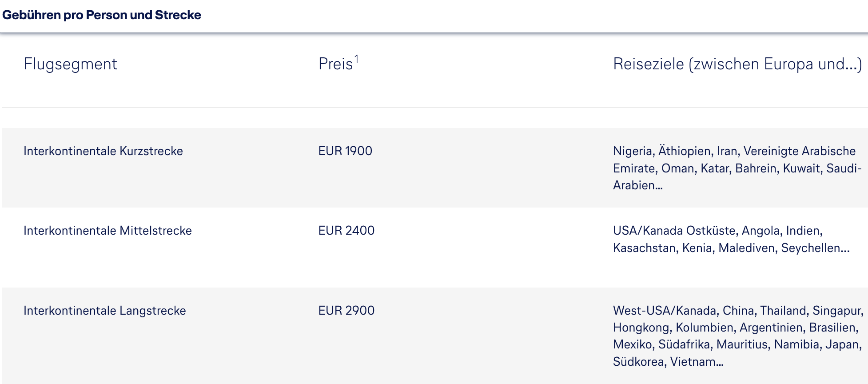Click the 'Mexiko, Südafrika, Mauritius' line
This screenshot has width=868, height=384.
click(x=737, y=344)
